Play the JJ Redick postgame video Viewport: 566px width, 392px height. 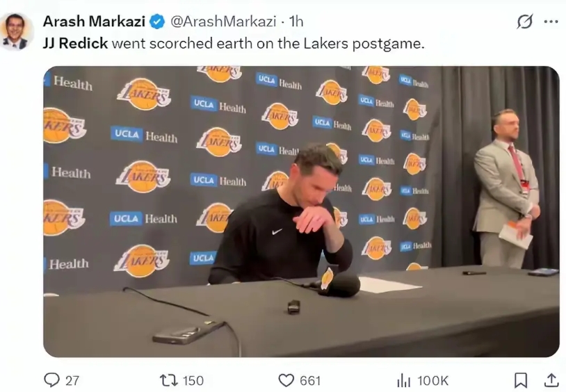(x=301, y=211)
